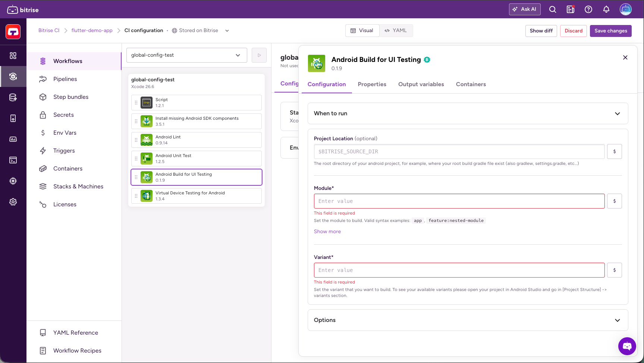This screenshot has width=644, height=363.
Task: Open Stacks & Machines in the sidebar
Action: pos(74,187)
